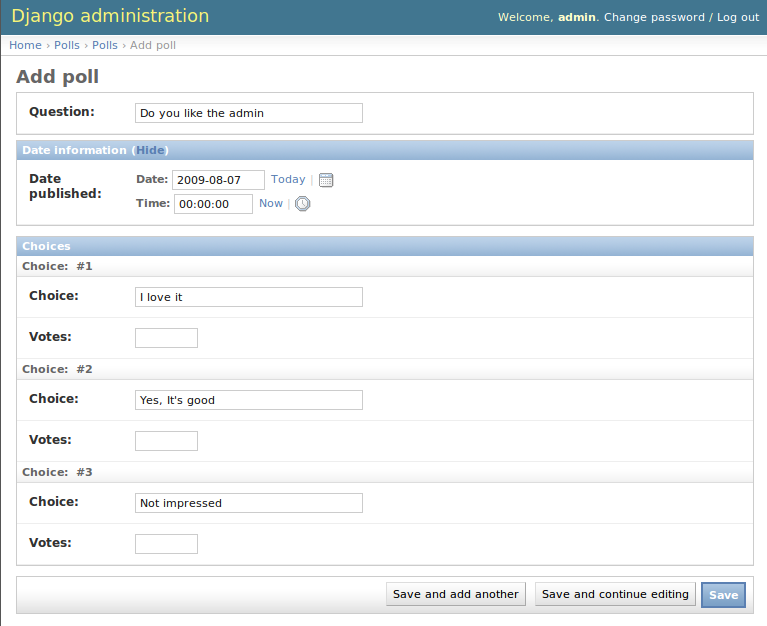This screenshot has height=626, width=767.
Task: Set the date using the Today shortcut
Action: (288, 179)
